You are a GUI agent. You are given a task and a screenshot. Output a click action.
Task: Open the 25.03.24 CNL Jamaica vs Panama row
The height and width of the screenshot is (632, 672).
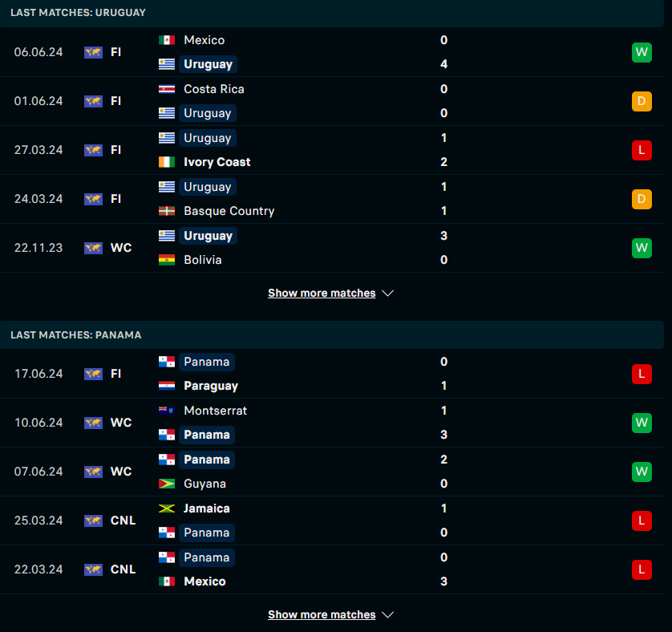pyautogui.click(x=332, y=521)
